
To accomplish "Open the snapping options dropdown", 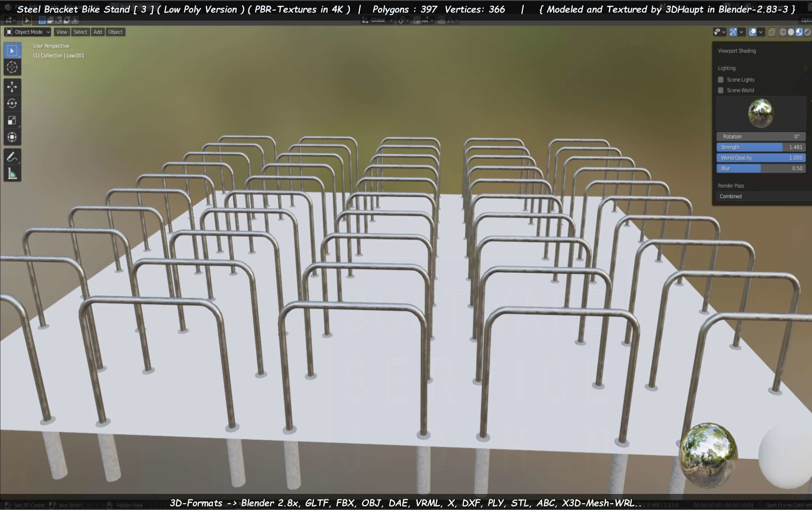I will [428, 21].
